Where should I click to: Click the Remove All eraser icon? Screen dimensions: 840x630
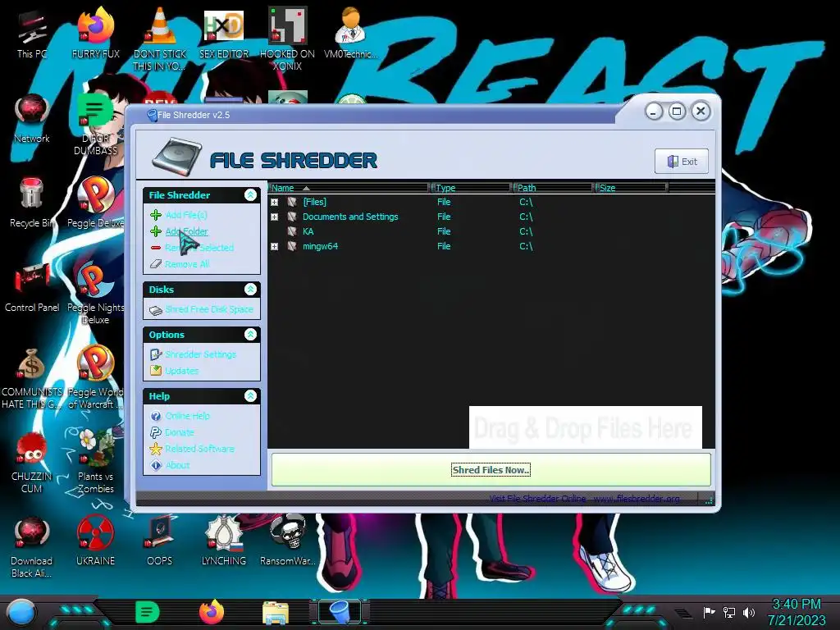156,264
